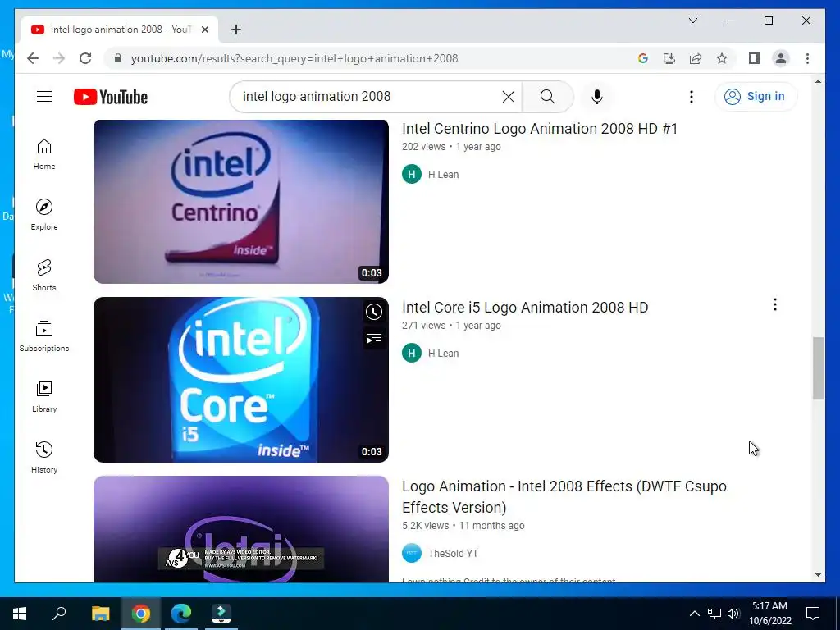Viewport: 840px width, 630px height.
Task: View site information via padlock icon
Action: pos(118,58)
